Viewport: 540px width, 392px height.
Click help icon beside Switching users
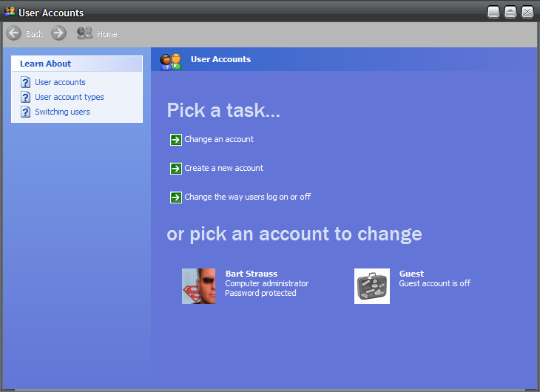tap(26, 112)
